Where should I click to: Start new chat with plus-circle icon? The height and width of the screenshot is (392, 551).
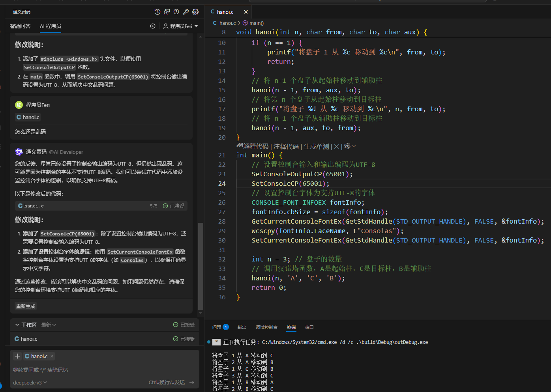(x=153, y=26)
